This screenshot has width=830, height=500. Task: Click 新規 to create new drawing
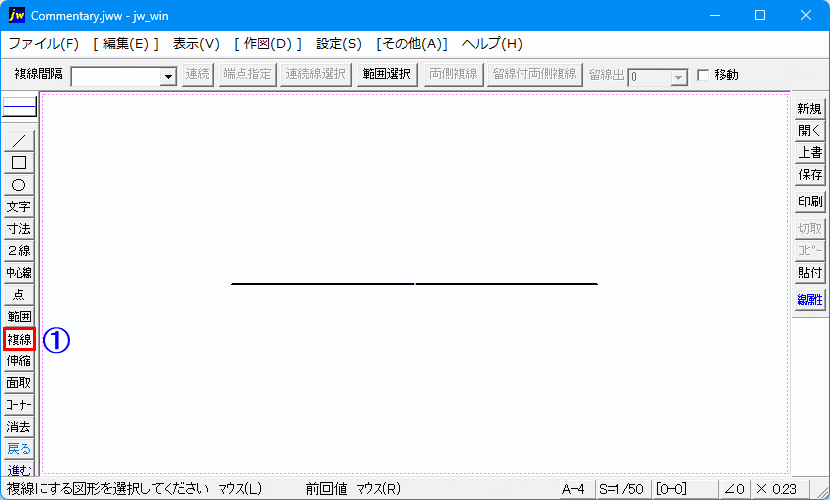point(810,108)
